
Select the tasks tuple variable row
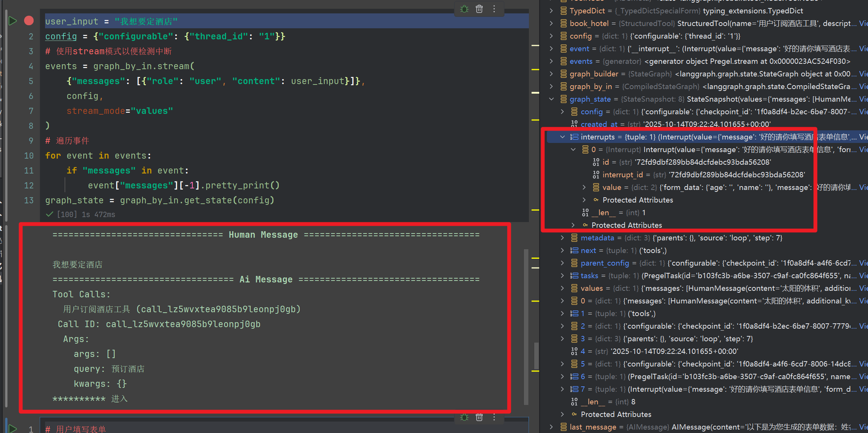(589, 276)
